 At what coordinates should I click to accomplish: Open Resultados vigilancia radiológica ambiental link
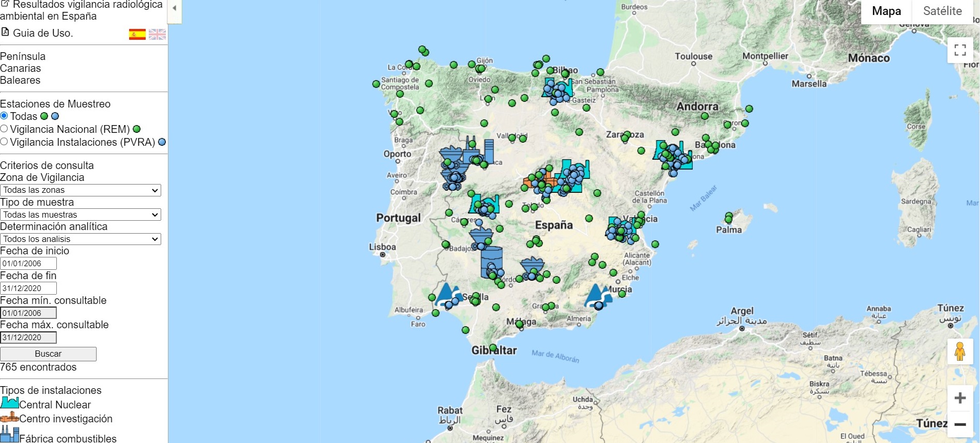pos(81,10)
